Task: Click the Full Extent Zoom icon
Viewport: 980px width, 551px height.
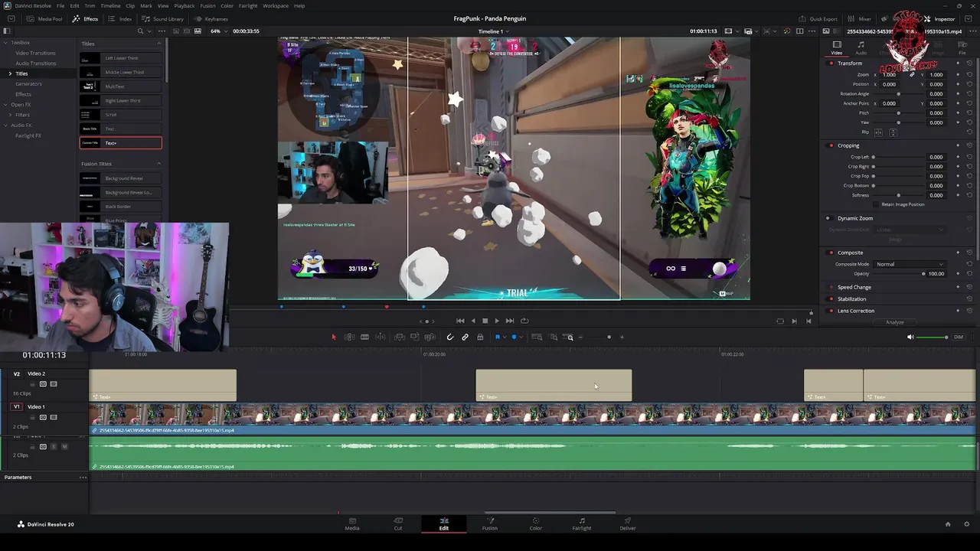Action: pyautogui.click(x=537, y=337)
